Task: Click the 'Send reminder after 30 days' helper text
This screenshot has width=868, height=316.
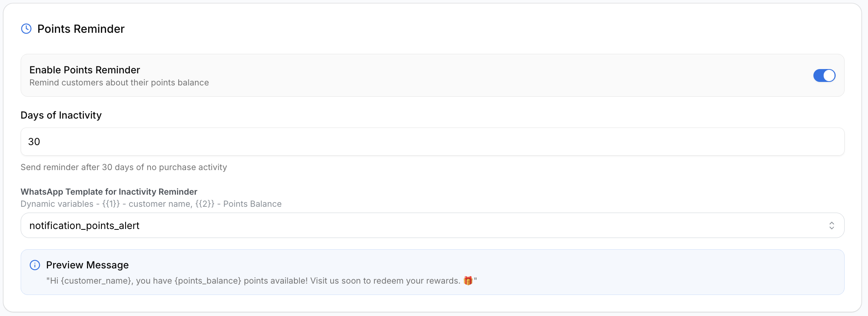Action: (x=124, y=167)
